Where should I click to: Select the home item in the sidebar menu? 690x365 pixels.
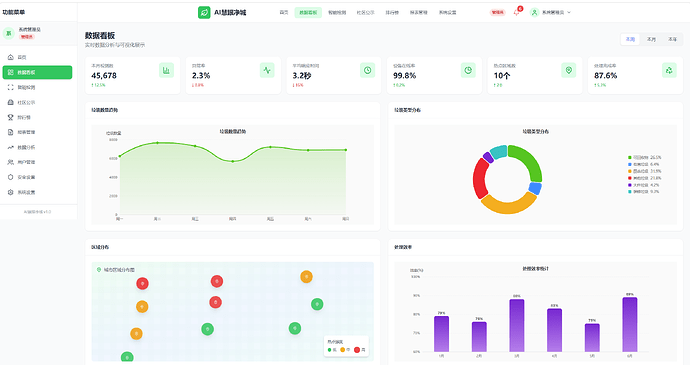37,57
